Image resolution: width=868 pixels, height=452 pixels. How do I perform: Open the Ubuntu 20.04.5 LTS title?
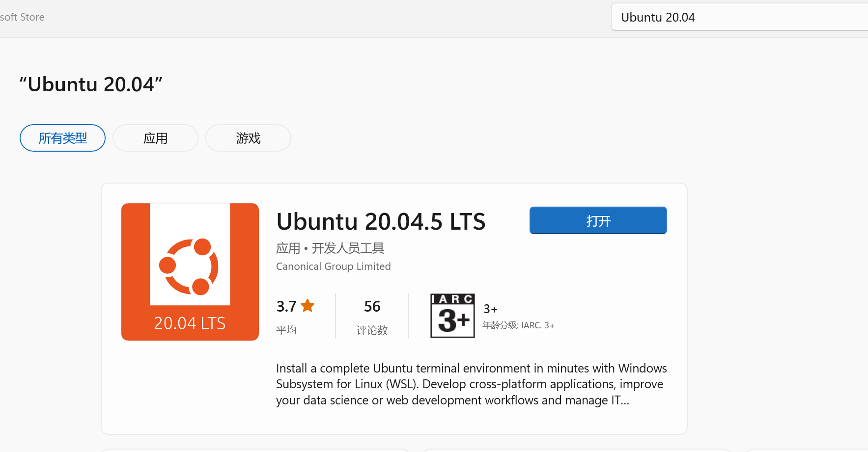[x=381, y=221]
